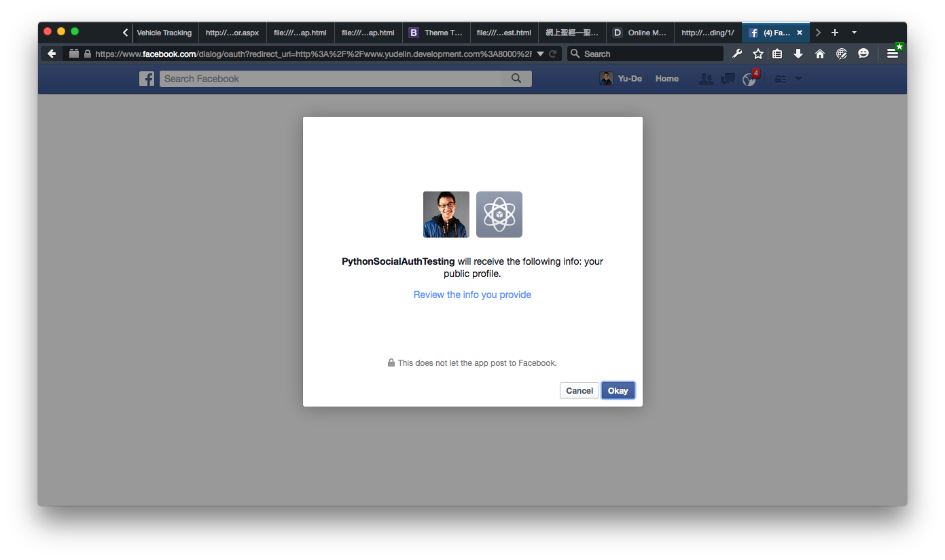This screenshot has height=560, width=945.
Task: Switch to the http://…ding/1/ tab
Action: [708, 33]
